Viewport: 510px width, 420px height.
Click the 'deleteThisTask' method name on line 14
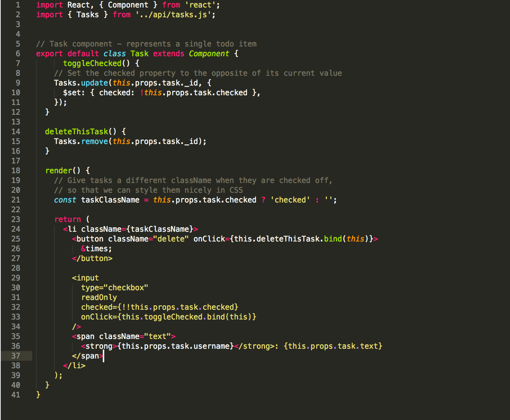point(76,131)
